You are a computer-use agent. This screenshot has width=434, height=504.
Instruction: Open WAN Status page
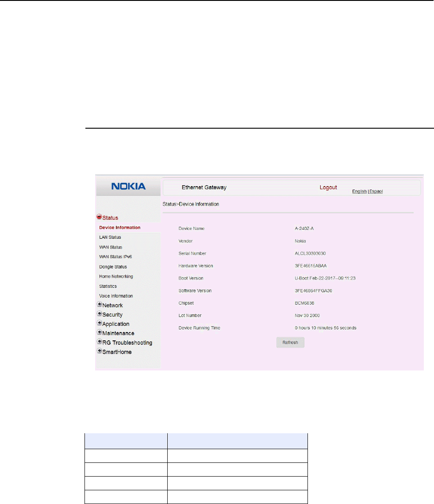(x=111, y=247)
